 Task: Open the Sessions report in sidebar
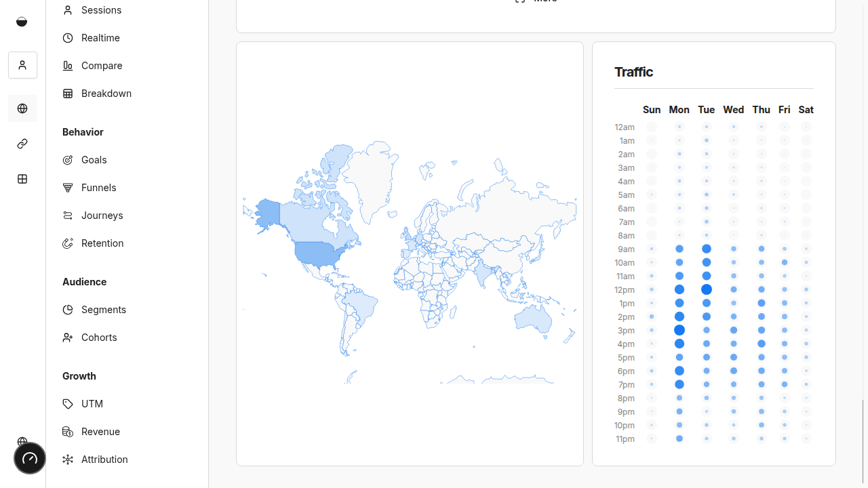(x=100, y=10)
